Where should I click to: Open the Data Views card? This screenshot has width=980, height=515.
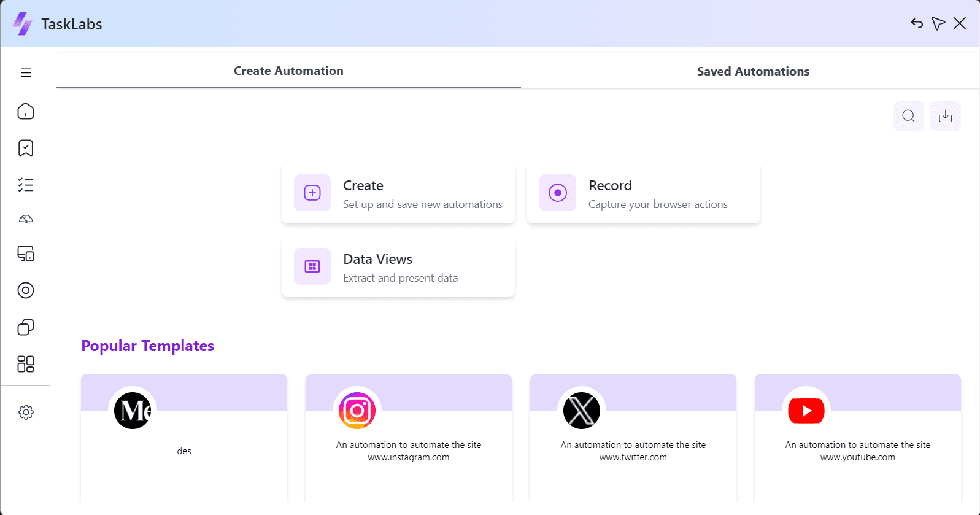[x=398, y=266]
